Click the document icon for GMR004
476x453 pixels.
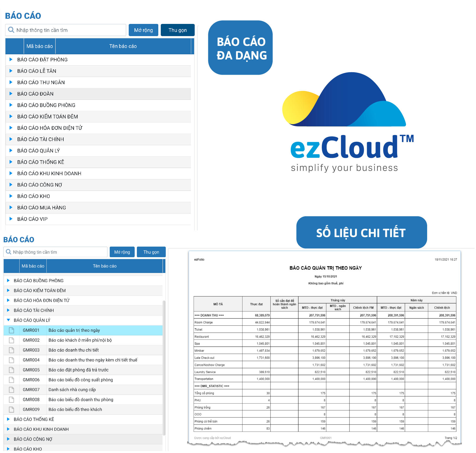pos(11,360)
